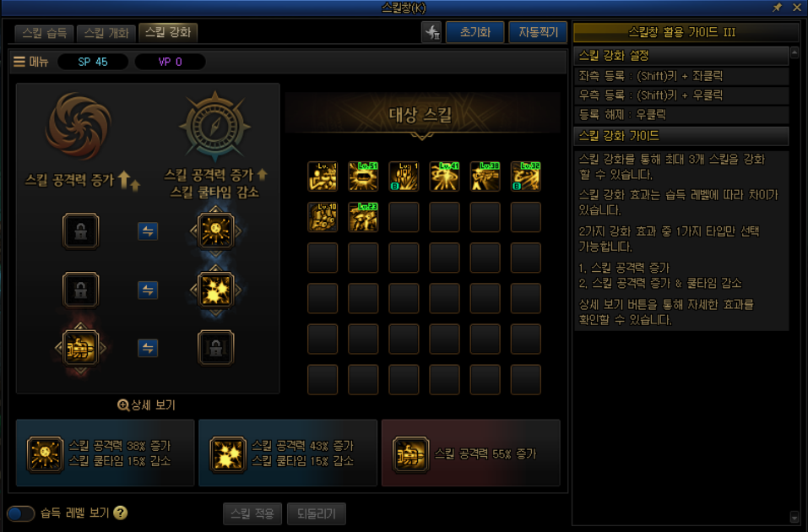Collapse the 스킬 강화 설정 section header
Viewport: 808px width, 532px height.
click(681, 56)
